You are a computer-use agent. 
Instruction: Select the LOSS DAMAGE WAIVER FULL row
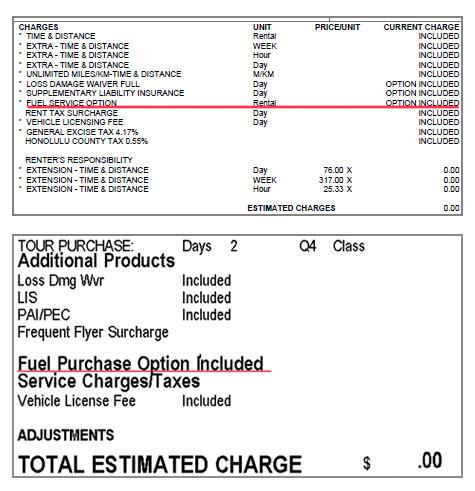(x=239, y=84)
